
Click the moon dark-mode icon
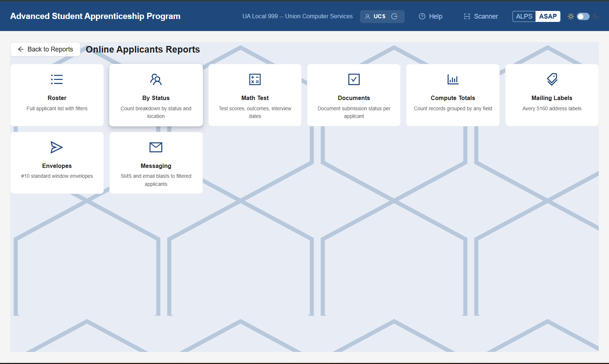tap(596, 16)
